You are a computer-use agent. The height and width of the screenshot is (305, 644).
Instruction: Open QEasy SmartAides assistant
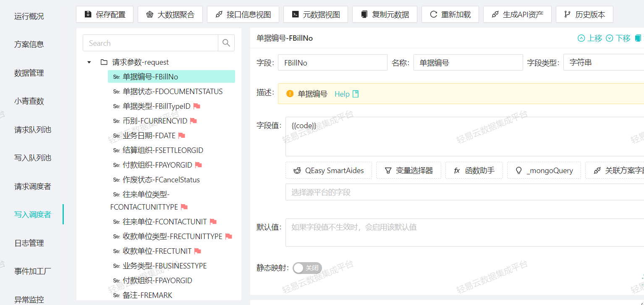click(x=329, y=170)
